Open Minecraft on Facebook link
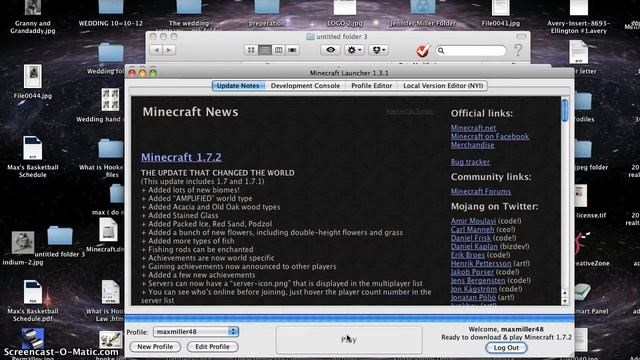Image resolution: width=640 pixels, height=360 pixels. pos(489,136)
